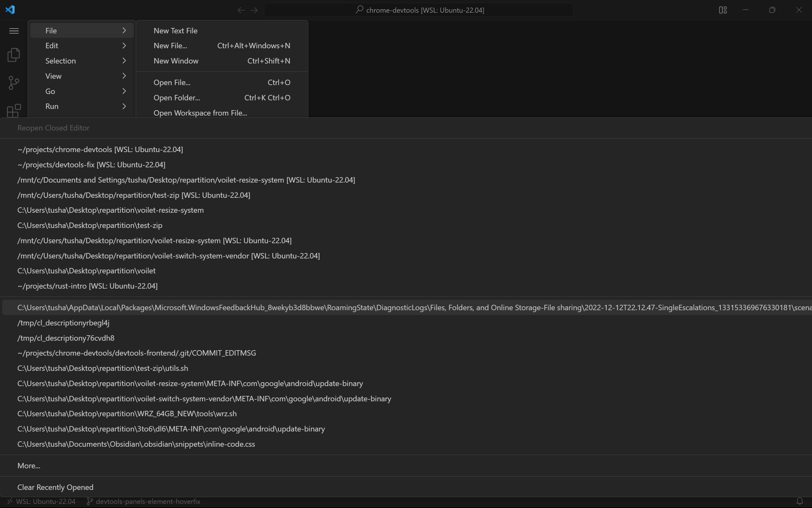Screen dimensions: 812x508
Task: Choose New Window menu entry
Action: (x=222, y=61)
